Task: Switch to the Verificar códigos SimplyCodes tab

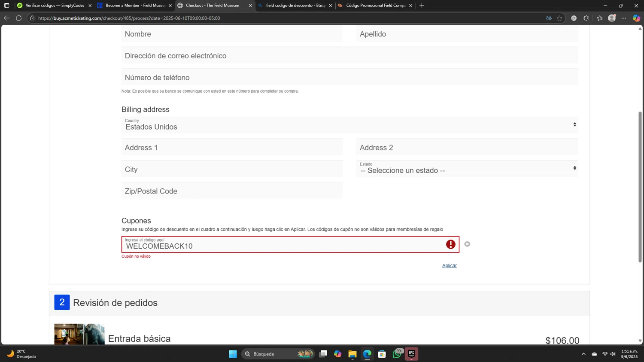Action: pyautogui.click(x=55, y=6)
